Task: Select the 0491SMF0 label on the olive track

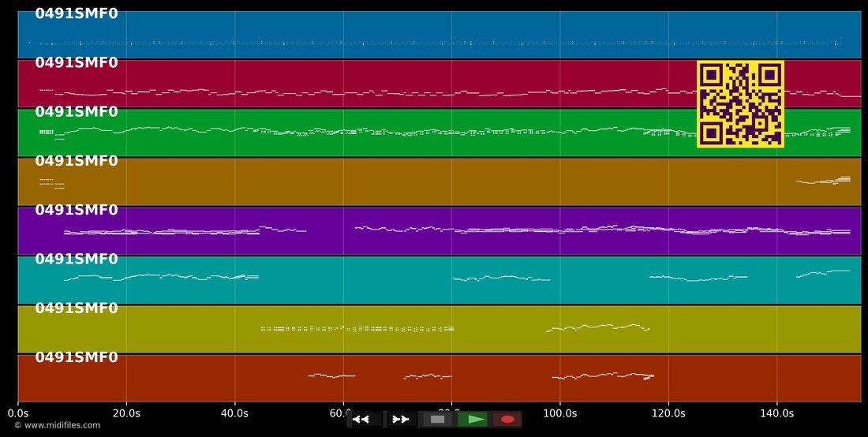Action: point(77,308)
